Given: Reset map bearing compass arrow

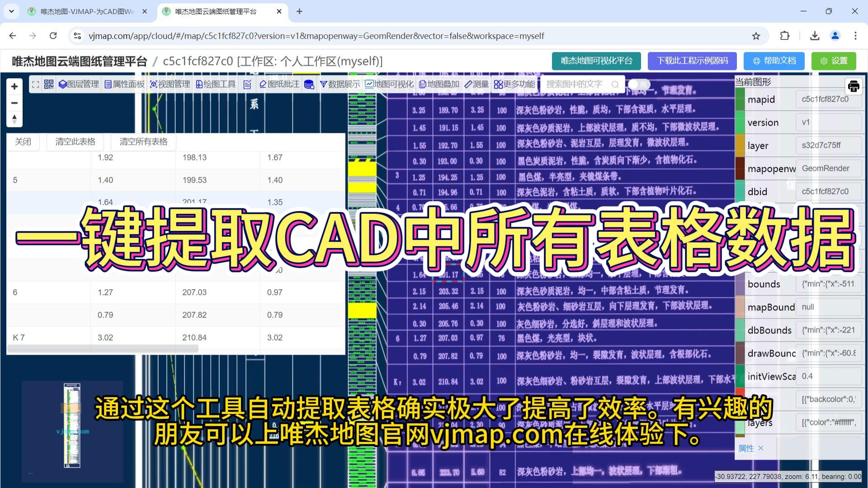Looking at the screenshot, I should click(x=14, y=119).
